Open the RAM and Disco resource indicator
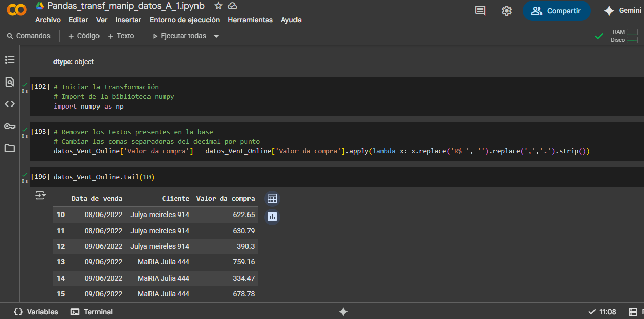 pos(625,36)
